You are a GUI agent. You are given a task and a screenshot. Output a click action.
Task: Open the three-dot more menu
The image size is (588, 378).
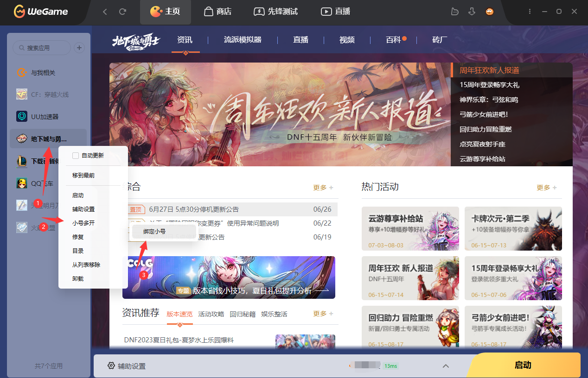click(x=530, y=12)
